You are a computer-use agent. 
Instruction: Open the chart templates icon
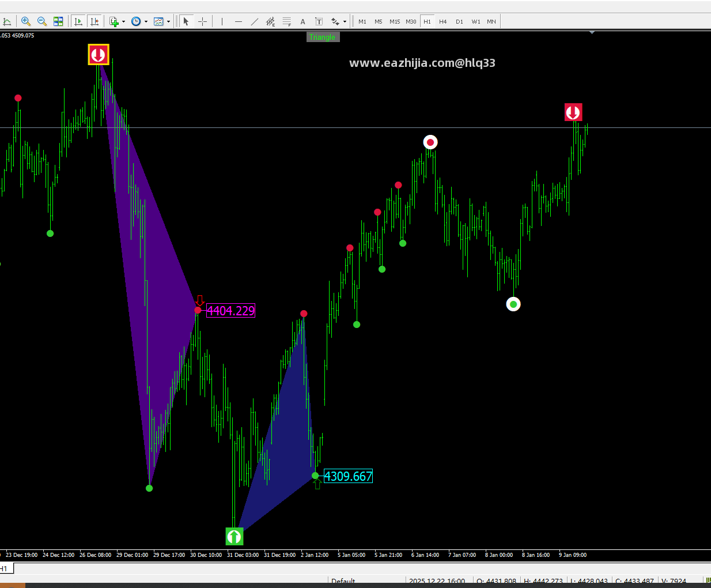[158, 21]
